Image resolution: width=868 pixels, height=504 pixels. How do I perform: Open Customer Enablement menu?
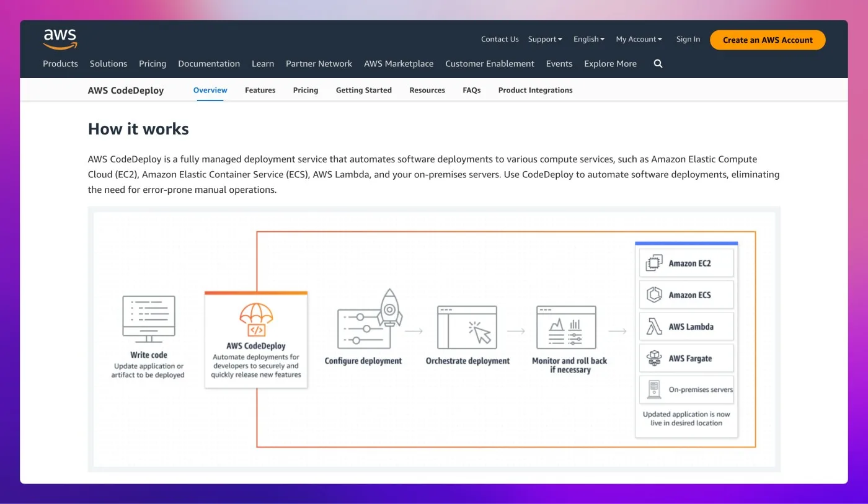490,64
